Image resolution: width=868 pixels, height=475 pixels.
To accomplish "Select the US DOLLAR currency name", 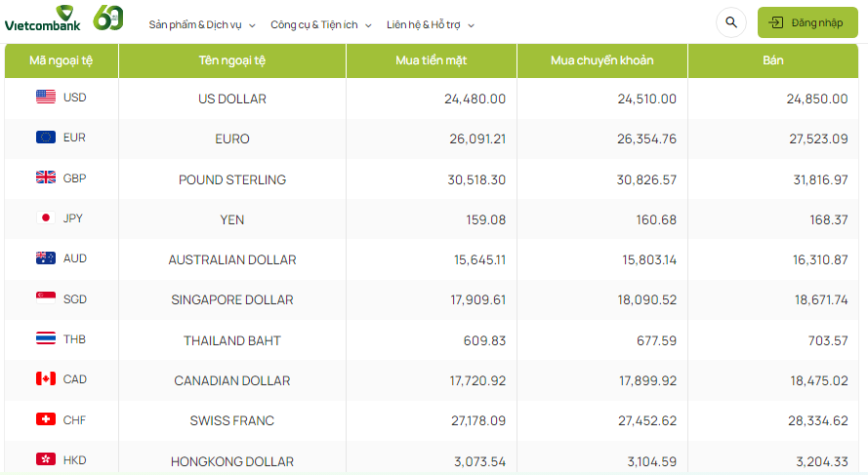I will pyautogui.click(x=231, y=99).
